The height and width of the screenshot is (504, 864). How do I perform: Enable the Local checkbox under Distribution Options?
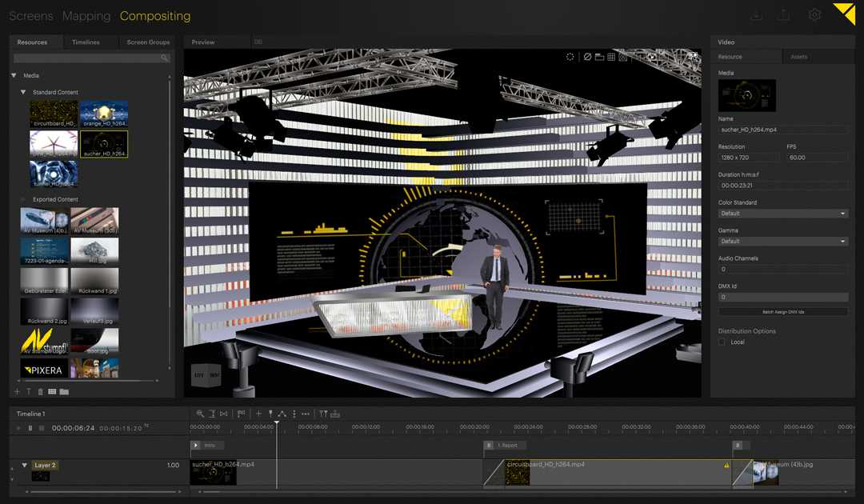click(x=721, y=342)
